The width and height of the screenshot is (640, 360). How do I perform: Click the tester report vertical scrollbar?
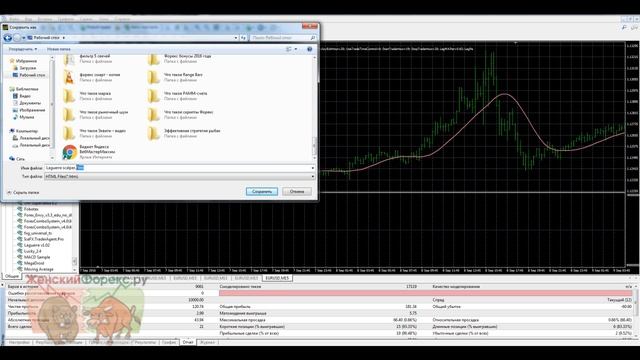[x=636, y=312]
